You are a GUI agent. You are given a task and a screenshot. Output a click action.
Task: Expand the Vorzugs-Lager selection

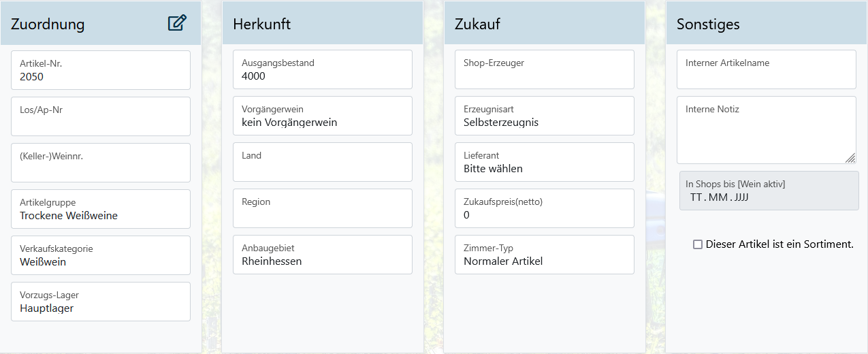[x=101, y=302]
